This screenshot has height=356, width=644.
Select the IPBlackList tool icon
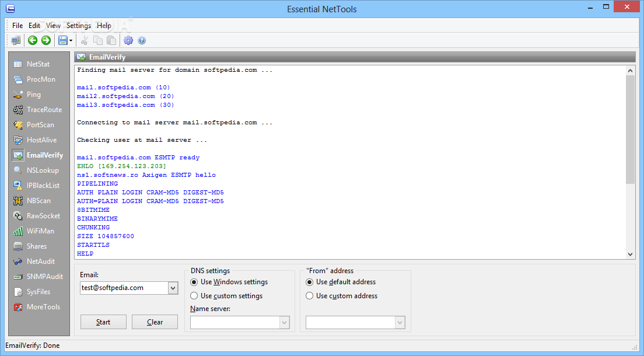pos(18,186)
